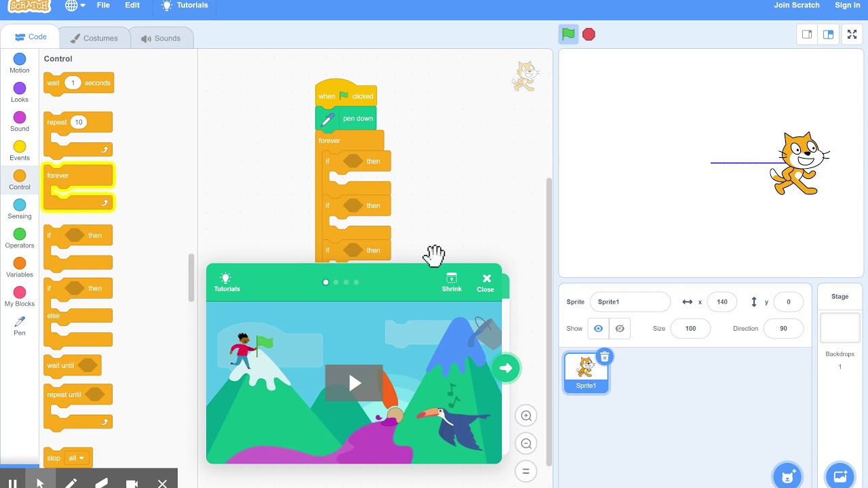Shrink the tutorial card
868x488 pixels.
(452, 282)
